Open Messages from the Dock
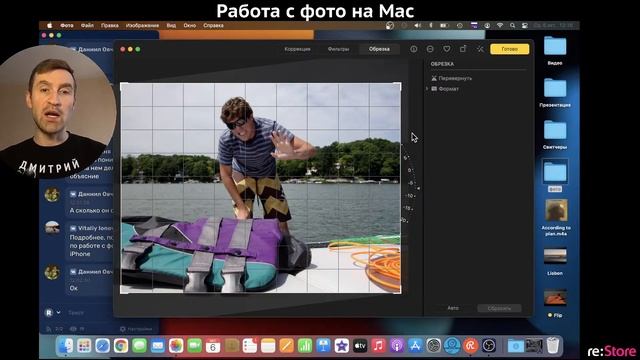This screenshot has width=640, height=360. (x=139, y=346)
